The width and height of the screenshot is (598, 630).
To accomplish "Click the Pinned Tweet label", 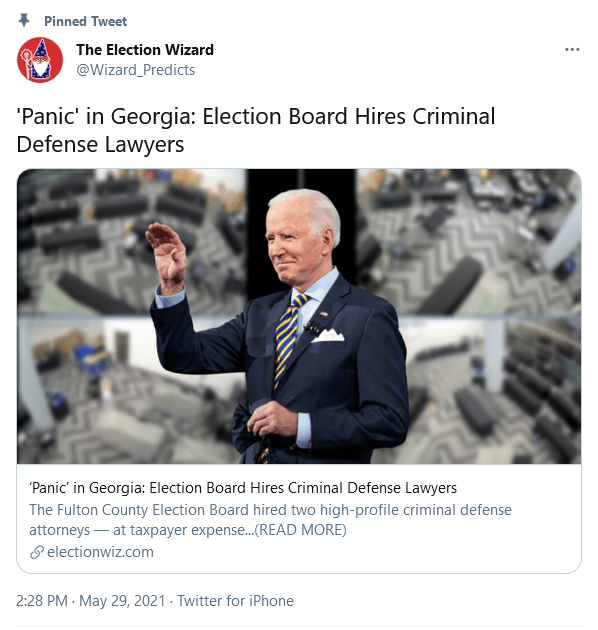I will click(x=85, y=21).
